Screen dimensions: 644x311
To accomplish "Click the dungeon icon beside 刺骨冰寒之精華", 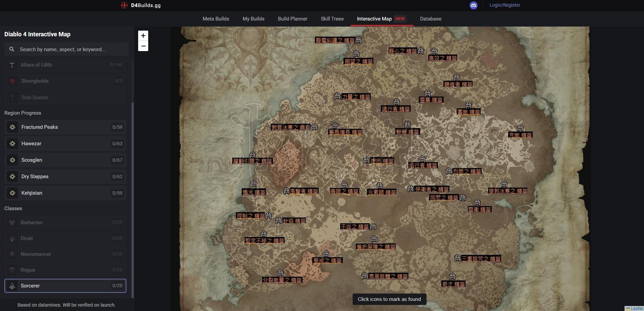I will click(314, 127).
